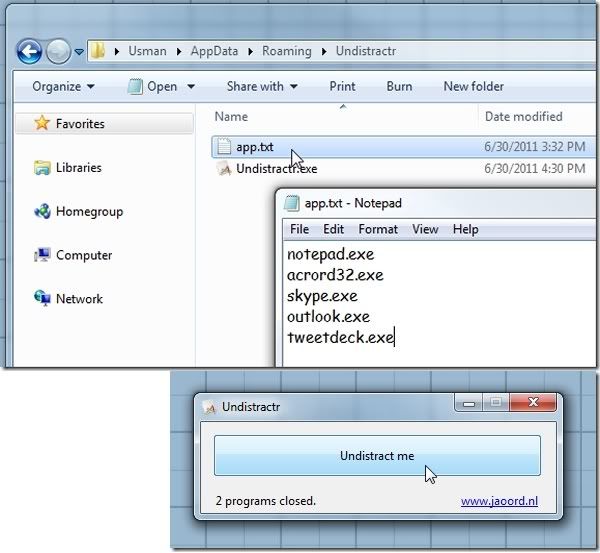Expand the arrow before AppData in breadcrumb
The width and height of the screenshot is (600, 553).
[x=179, y=51]
